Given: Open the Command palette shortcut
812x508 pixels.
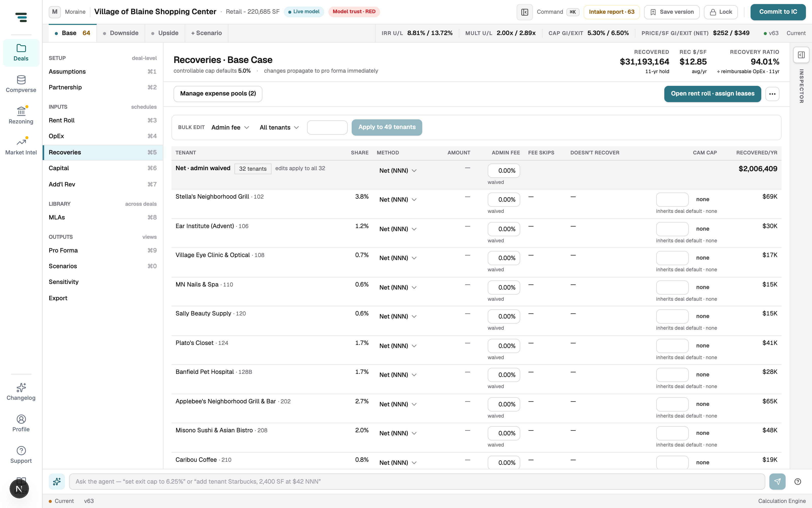Looking at the screenshot, I should coord(558,12).
